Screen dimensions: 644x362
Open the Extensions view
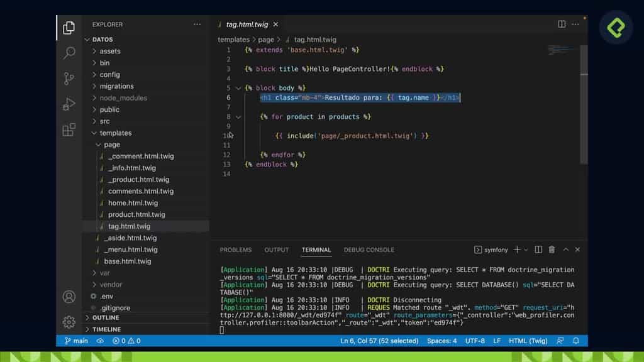click(x=69, y=129)
